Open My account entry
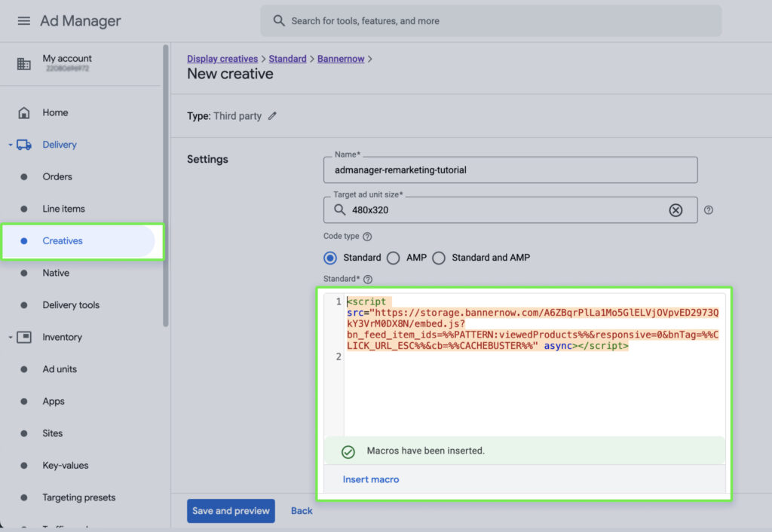 [x=67, y=63]
